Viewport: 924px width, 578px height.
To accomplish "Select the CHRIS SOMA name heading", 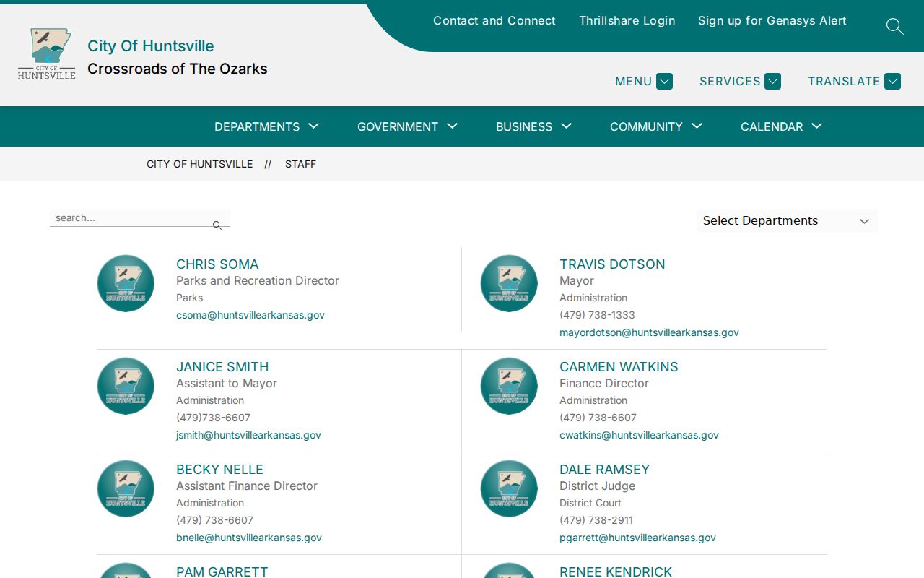I will coord(217,264).
